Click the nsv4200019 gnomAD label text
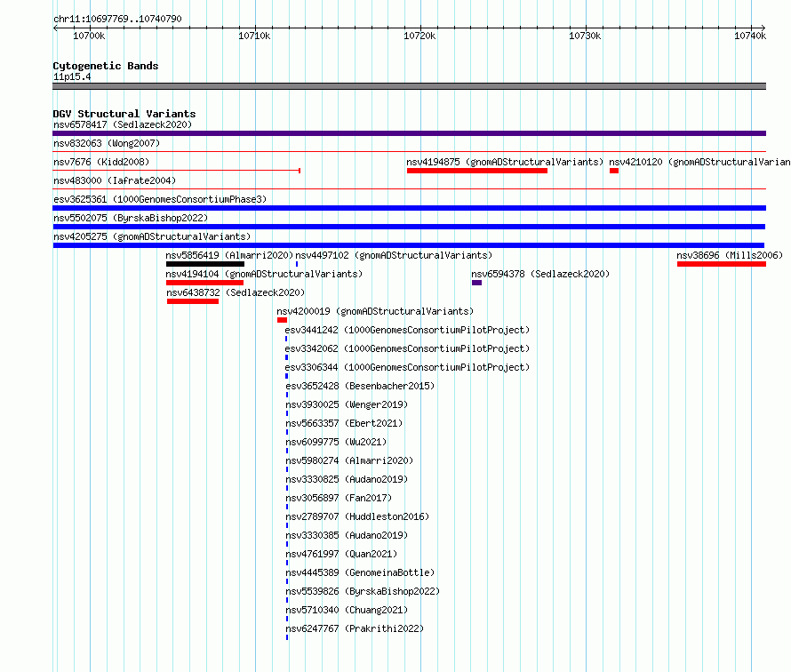The width and height of the screenshot is (791, 672). 375,311
